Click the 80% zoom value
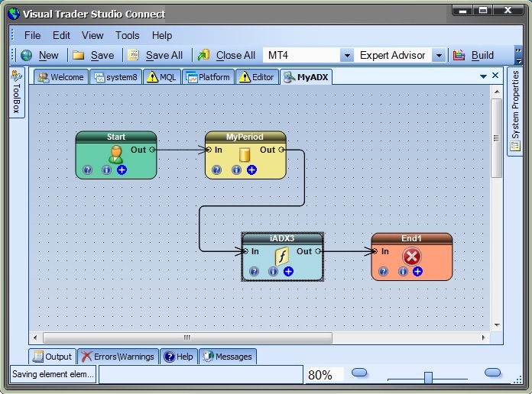This screenshot has width=532, height=394. (x=320, y=375)
